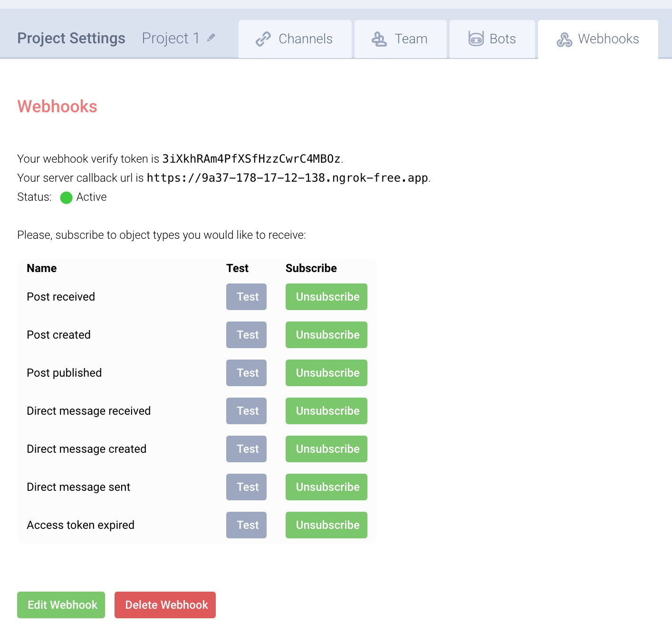Test the Post created webhook

tap(246, 335)
